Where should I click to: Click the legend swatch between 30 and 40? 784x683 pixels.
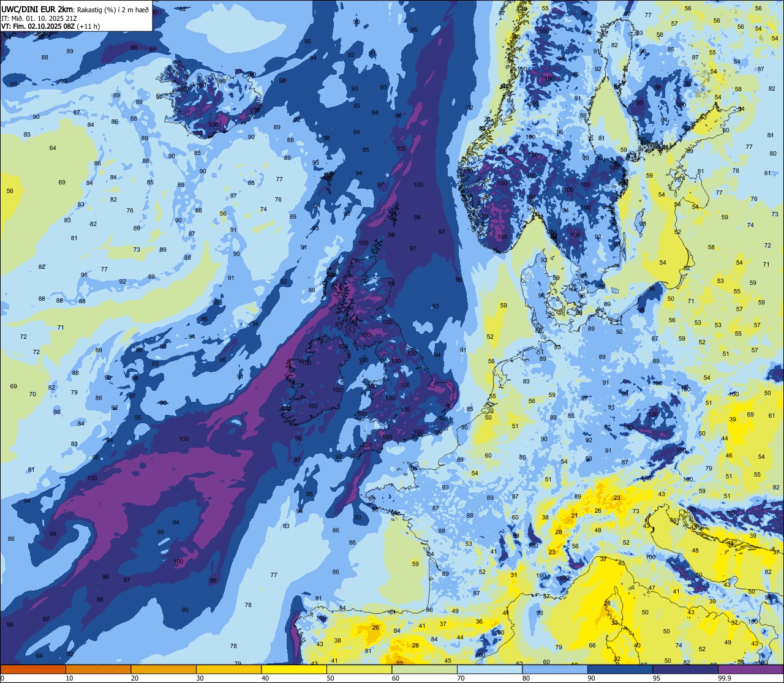tap(228, 669)
